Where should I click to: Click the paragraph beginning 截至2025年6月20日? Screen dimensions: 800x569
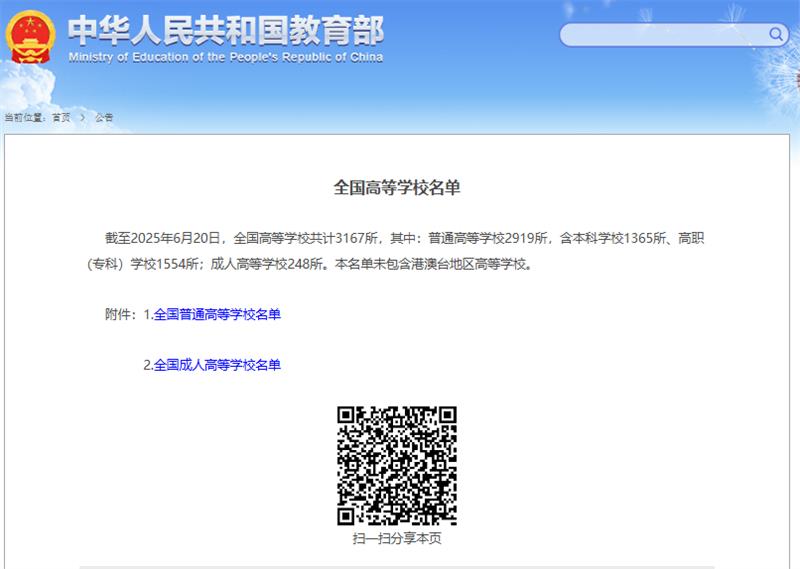click(396, 251)
